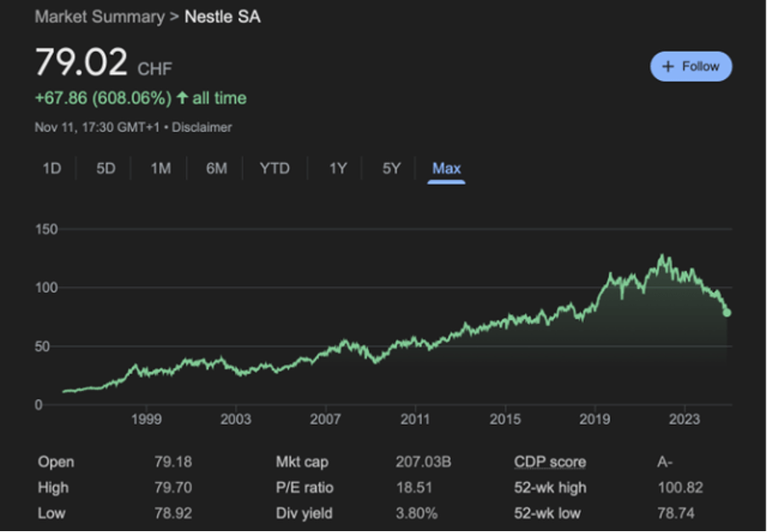Click the Nestle SA title

[222, 16]
